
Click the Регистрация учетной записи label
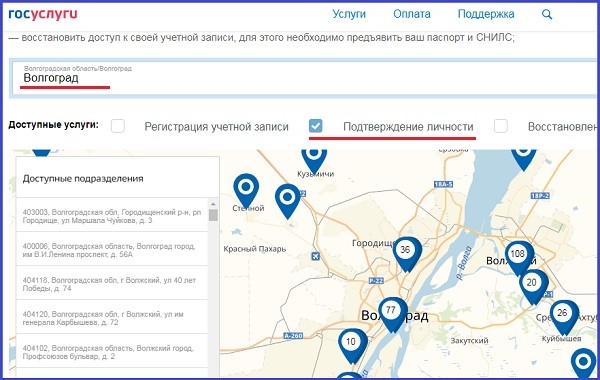pyautogui.click(x=216, y=127)
